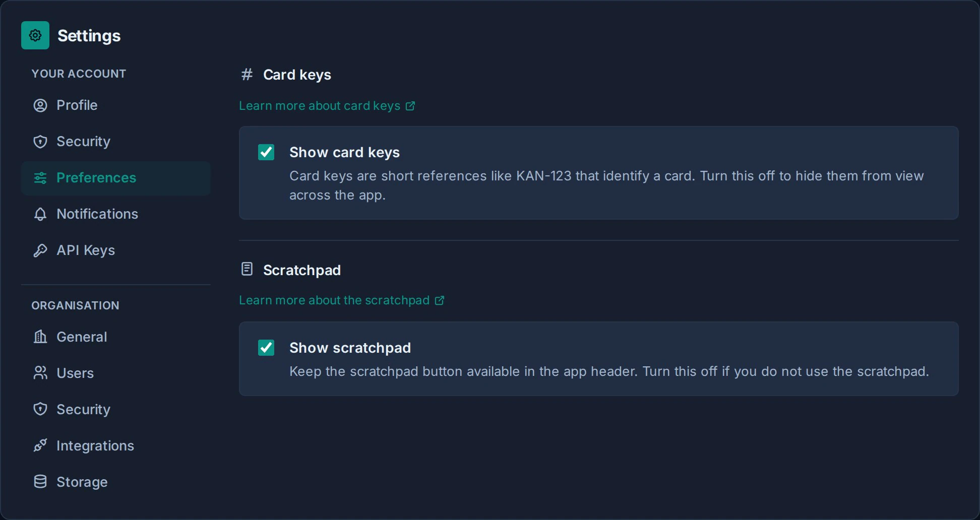
Task: Click the Show scratchpad label text
Action: (350, 348)
